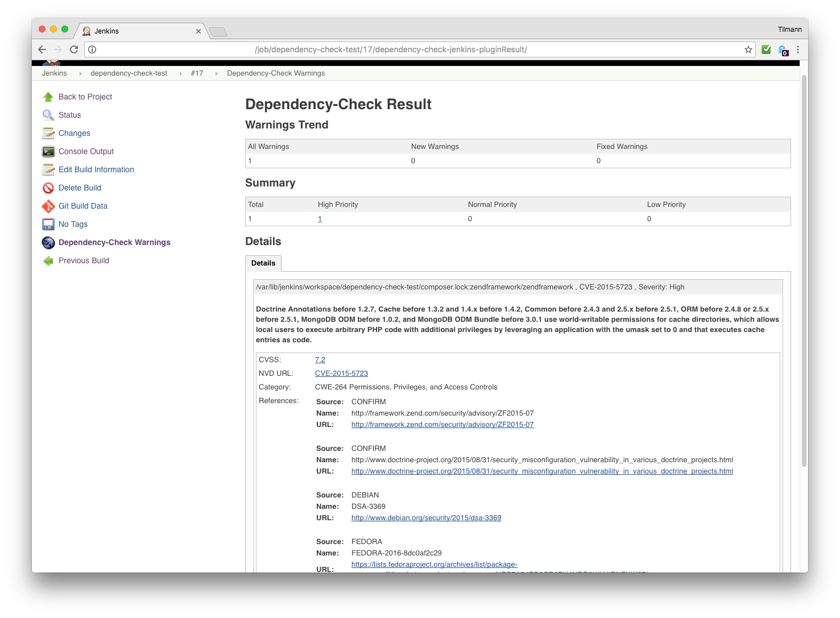The width and height of the screenshot is (840, 618).
Task: Open the Edit Build Information link
Action: tap(96, 169)
